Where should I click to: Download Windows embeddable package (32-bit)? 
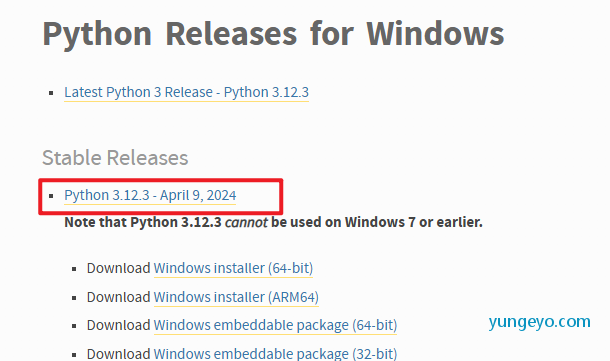(275, 354)
